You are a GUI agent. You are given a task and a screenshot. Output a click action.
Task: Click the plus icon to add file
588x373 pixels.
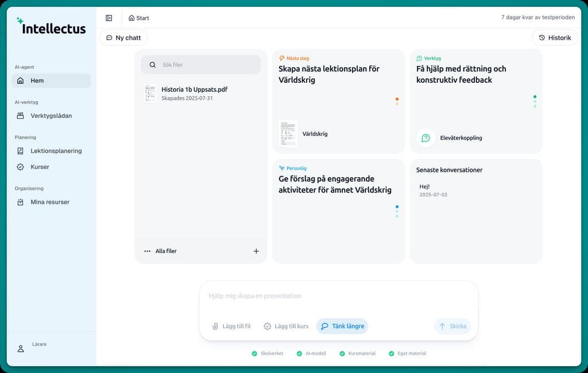[256, 251]
